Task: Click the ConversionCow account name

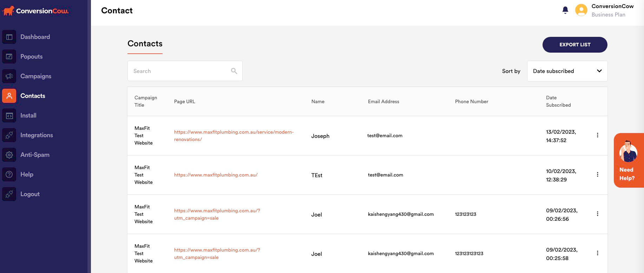Action: click(613, 6)
